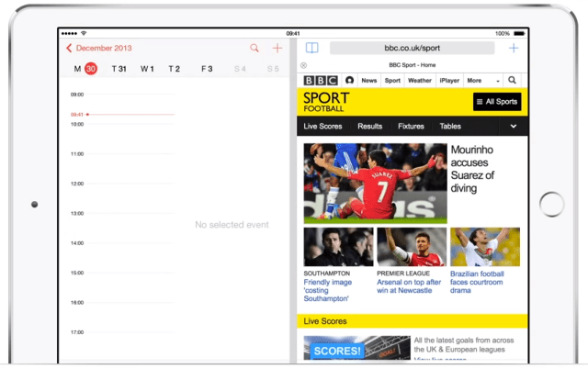588x380 pixels.
Task: Read Mourinho accuses Suarez of diving headline
Action: tap(472, 169)
